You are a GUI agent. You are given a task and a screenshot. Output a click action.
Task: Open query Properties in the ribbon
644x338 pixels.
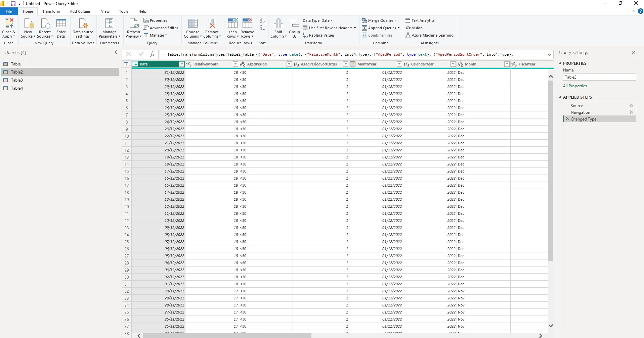pos(156,20)
